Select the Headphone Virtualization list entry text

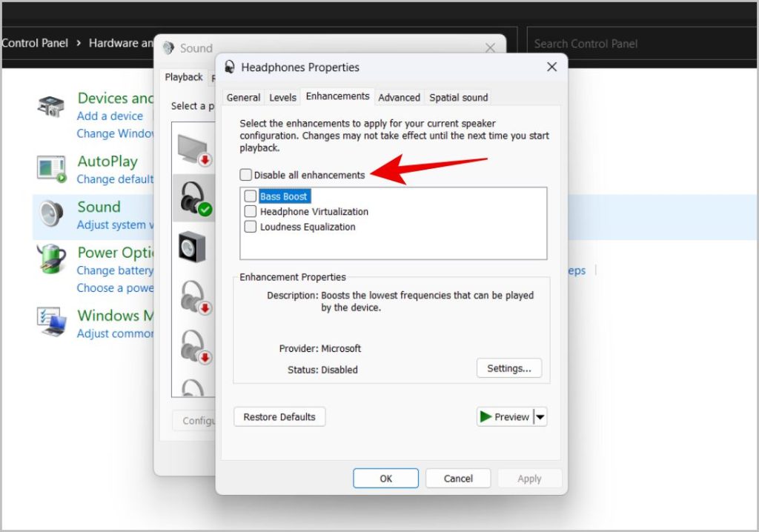[x=314, y=212]
